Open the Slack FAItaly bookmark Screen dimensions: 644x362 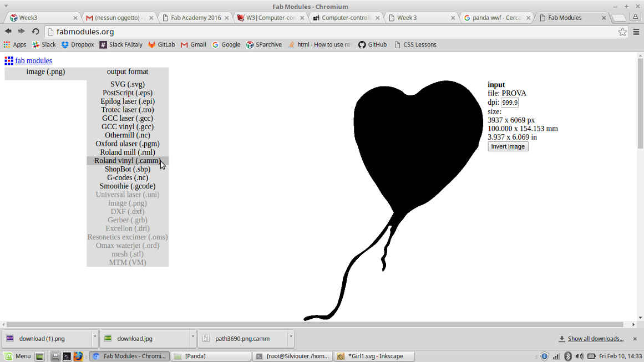coord(121,44)
